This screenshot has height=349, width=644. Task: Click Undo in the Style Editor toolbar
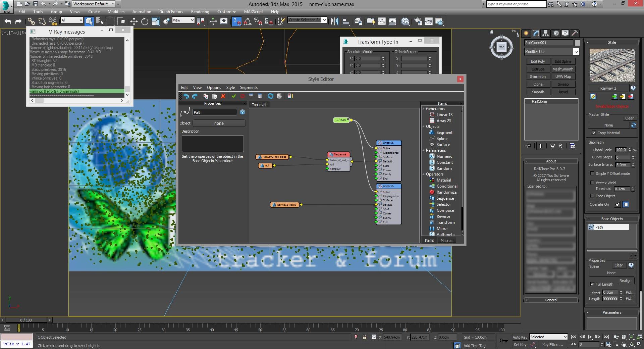click(186, 96)
